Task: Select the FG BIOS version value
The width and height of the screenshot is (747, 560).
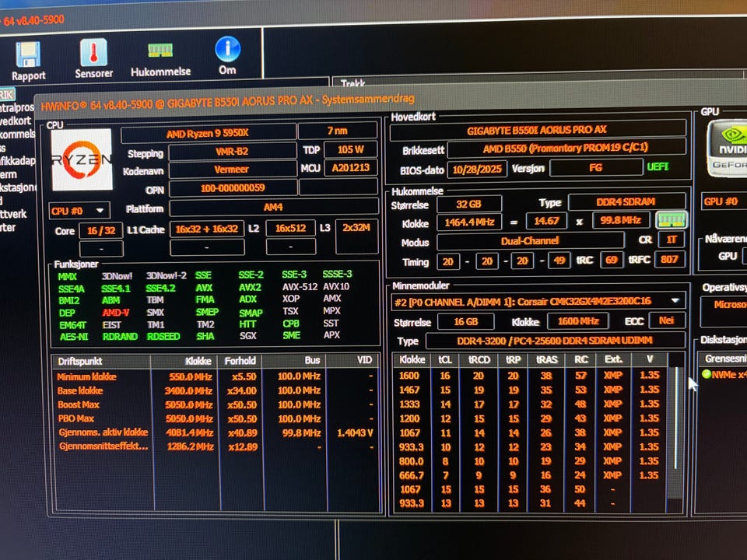Action: coord(595,168)
